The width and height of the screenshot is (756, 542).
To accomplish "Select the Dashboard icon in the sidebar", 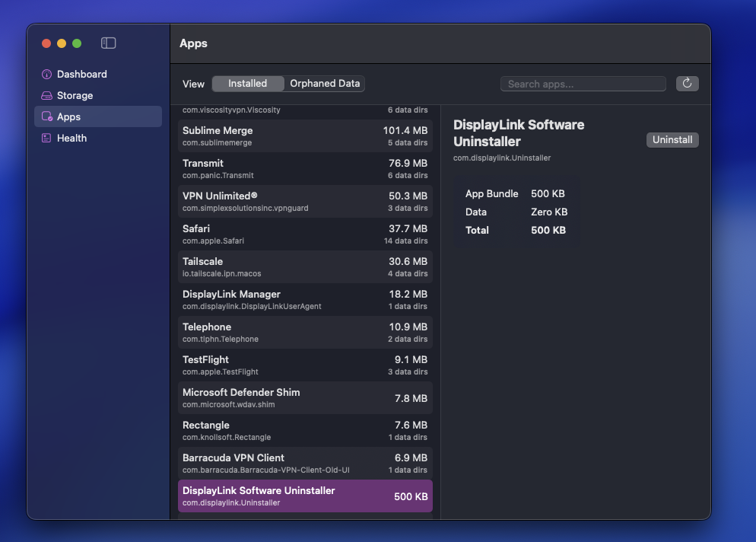I will tap(47, 74).
